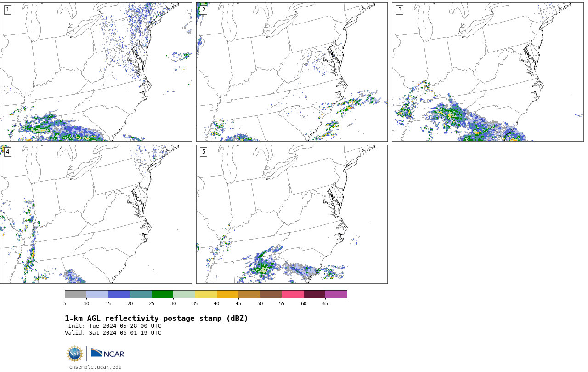Click the pale green 30-35 dBZ swatch
This screenshot has width=588, height=372.
click(x=184, y=294)
